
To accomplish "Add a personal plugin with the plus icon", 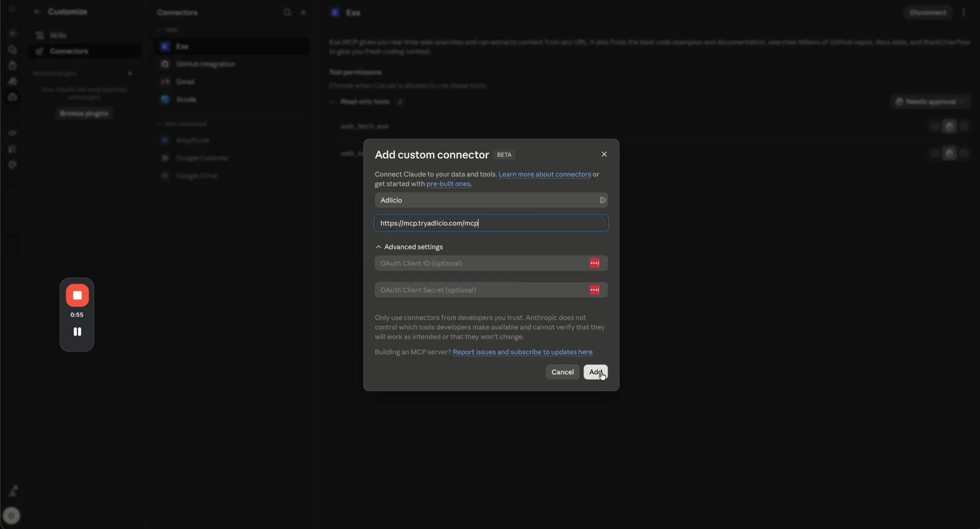I will (130, 74).
